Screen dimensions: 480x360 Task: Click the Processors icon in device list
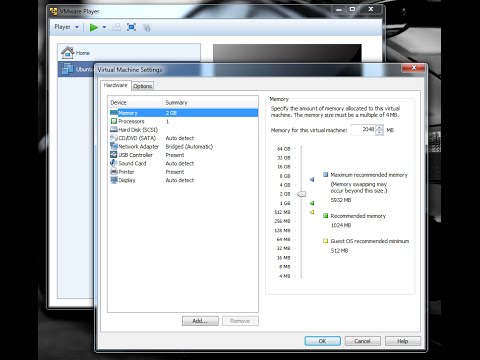[114, 121]
